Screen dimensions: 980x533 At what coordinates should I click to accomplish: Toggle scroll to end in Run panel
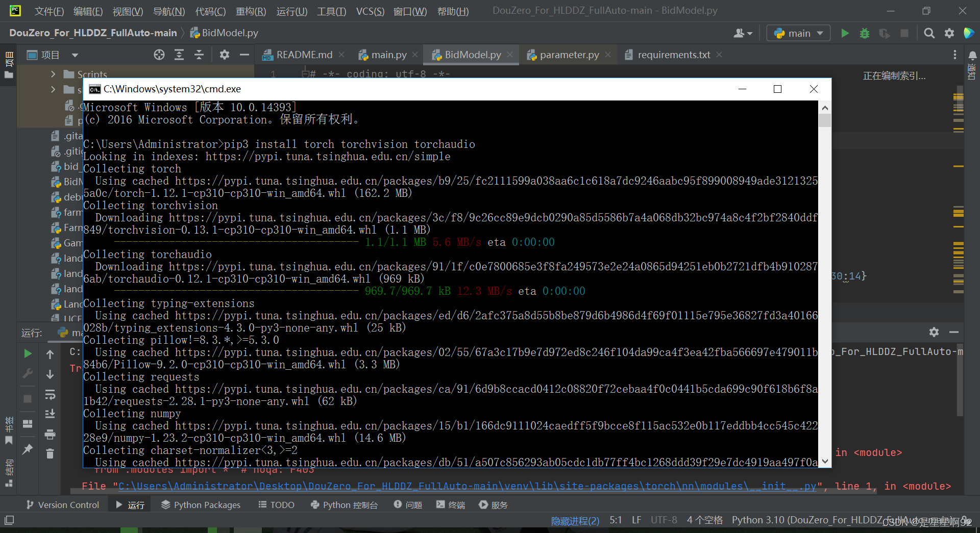[50, 414]
